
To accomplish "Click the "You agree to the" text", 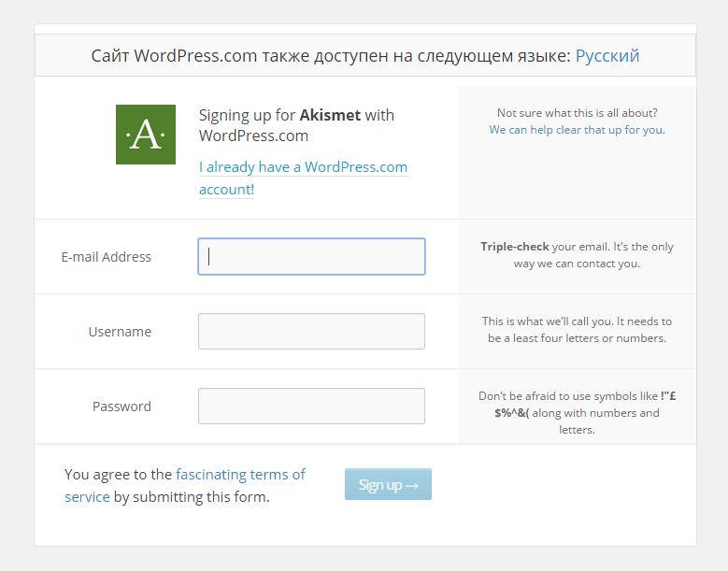I will (x=118, y=475).
